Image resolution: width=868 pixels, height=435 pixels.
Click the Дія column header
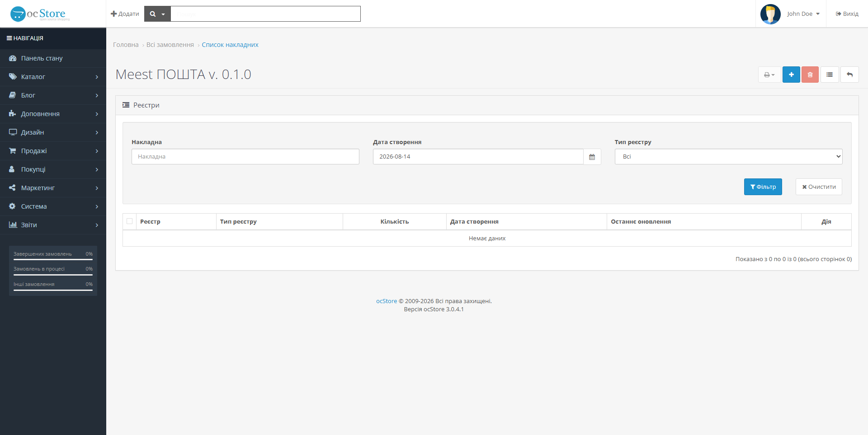[826, 222]
